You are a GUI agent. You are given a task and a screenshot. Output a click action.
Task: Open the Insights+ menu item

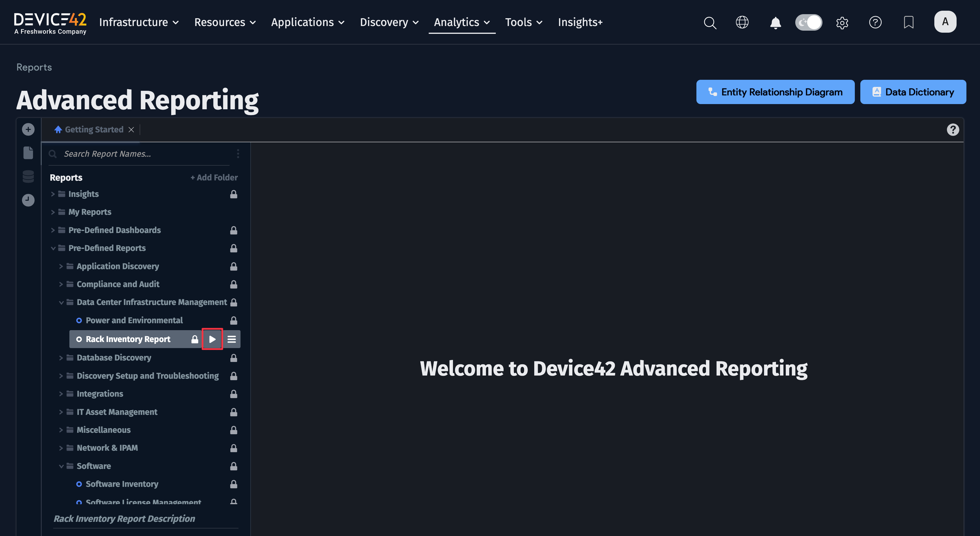coord(580,22)
